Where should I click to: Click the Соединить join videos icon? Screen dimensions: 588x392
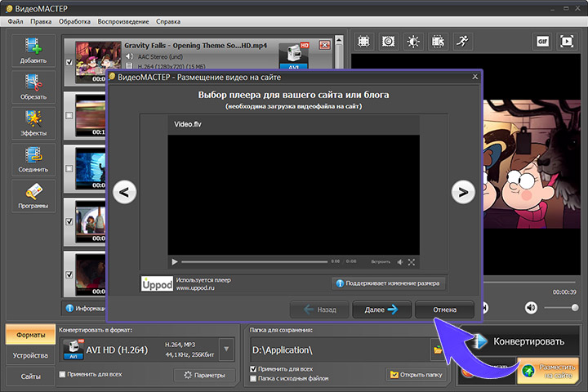click(x=33, y=159)
